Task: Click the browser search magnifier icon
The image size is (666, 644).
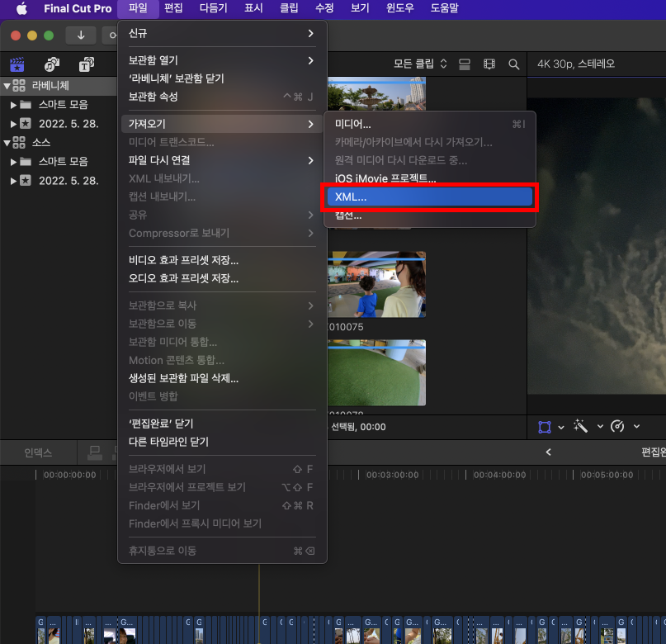Action: 514,64
